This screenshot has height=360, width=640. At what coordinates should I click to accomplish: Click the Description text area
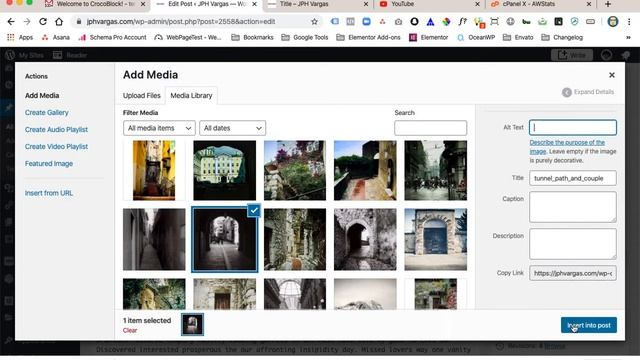click(573, 244)
